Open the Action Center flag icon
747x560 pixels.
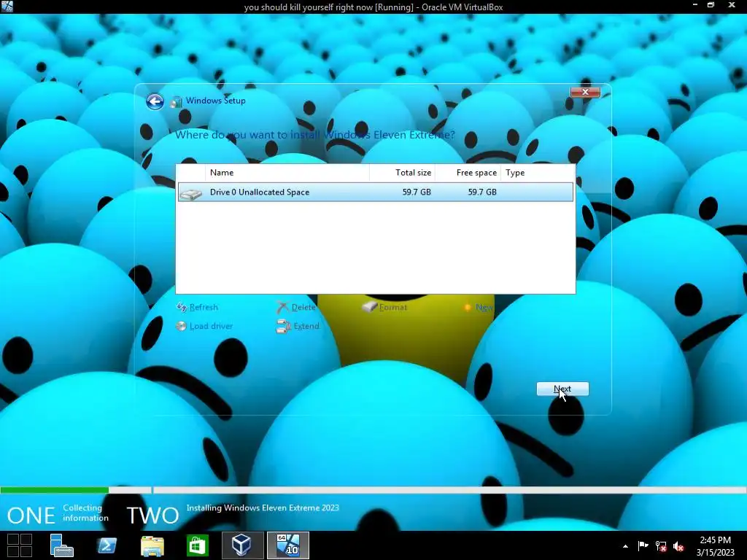click(643, 545)
